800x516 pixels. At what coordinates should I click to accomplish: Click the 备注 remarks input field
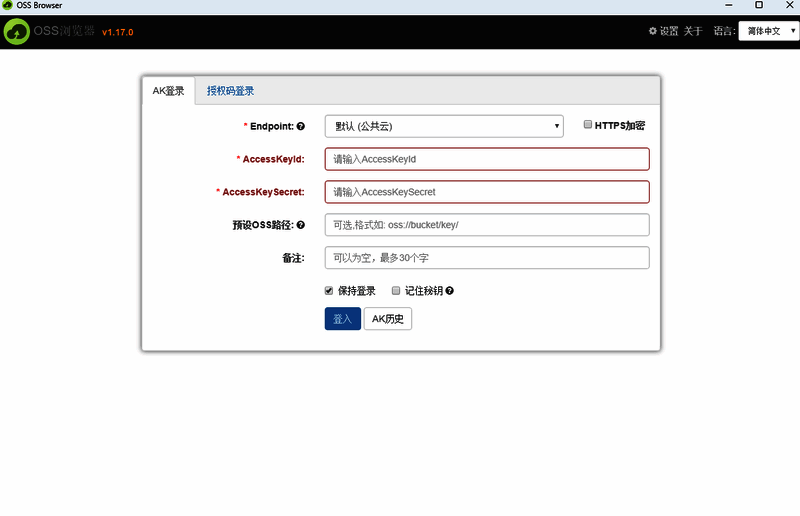[x=487, y=258]
